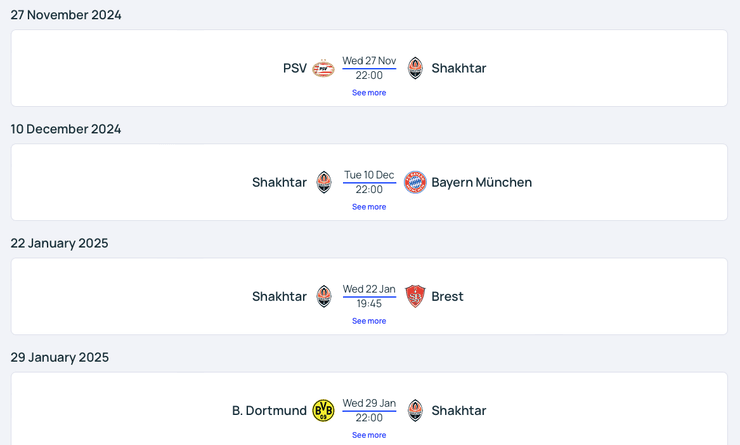
Task: Click the Brest team name
Action: pos(447,296)
